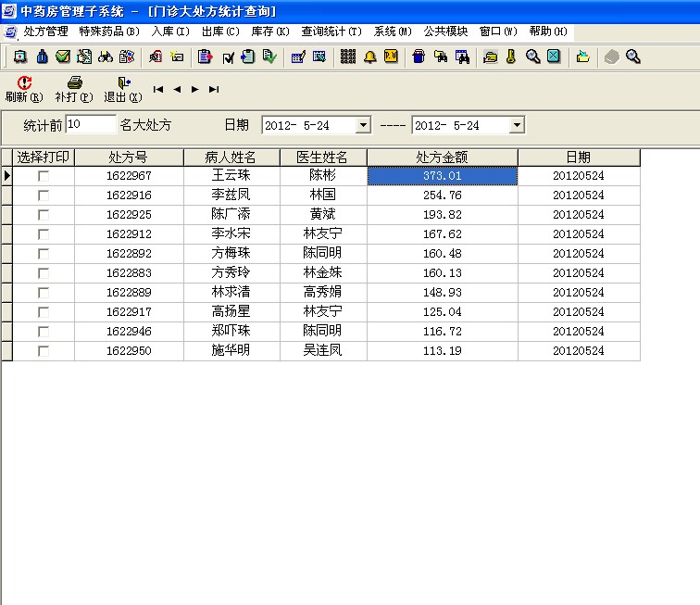Tick print checkbox for prescription 1622892
Viewport: 700px width, 605px height.
point(44,254)
